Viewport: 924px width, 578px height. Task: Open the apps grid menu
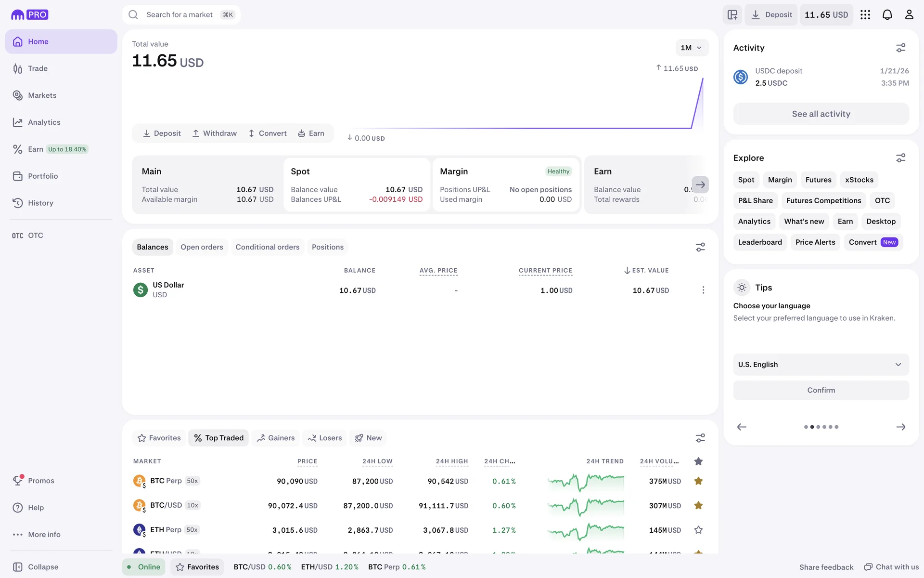coord(865,15)
